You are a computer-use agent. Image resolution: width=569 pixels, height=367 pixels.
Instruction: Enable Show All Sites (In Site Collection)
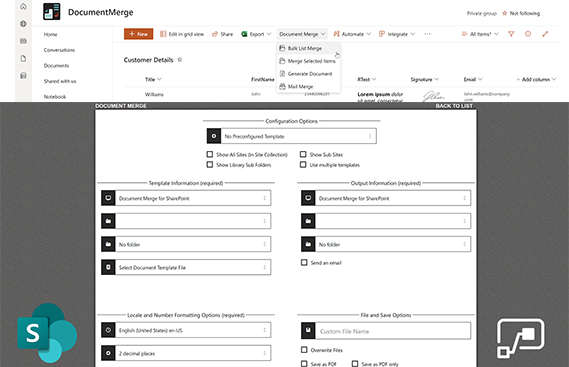[210, 154]
